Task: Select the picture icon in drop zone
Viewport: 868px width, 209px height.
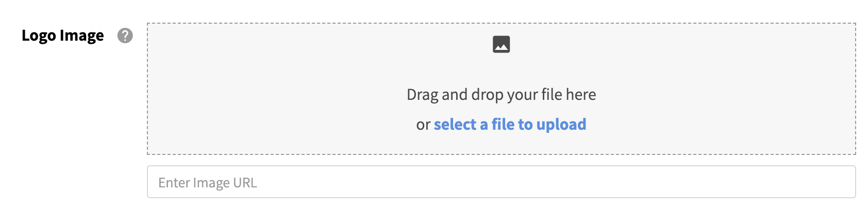Action: pos(501,44)
